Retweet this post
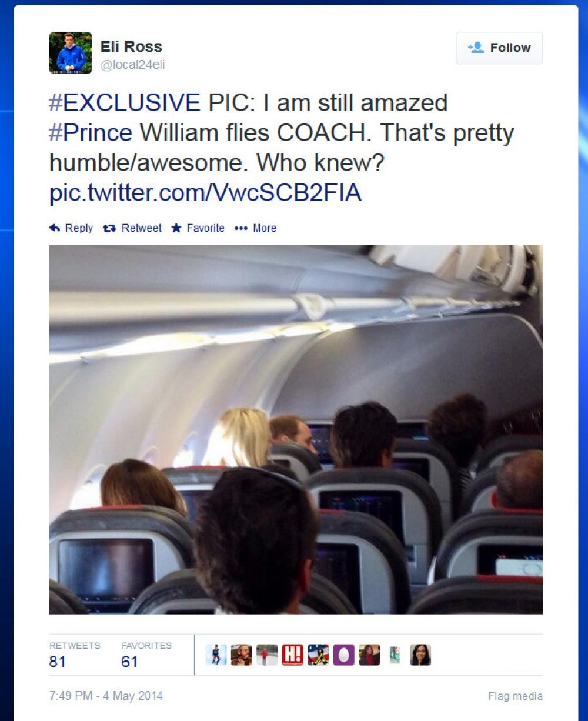This screenshot has width=588, height=721. click(x=132, y=228)
